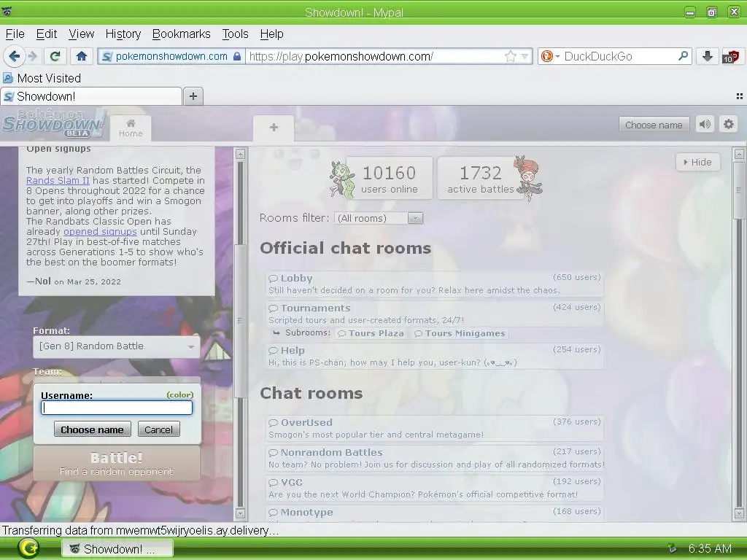Open the Bookmarks menu

(181, 34)
